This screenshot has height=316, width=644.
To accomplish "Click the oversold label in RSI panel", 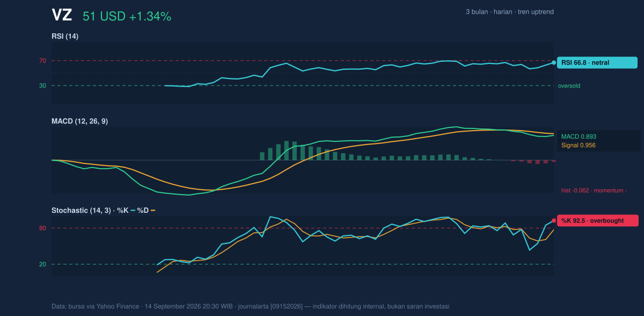I will click(x=569, y=85).
